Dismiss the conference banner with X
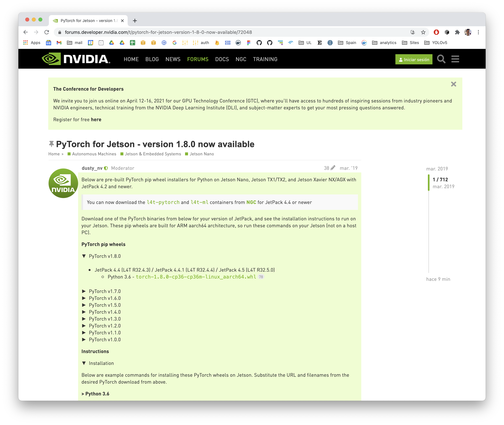This screenshot has height=425, width=504. coord(453,84)
